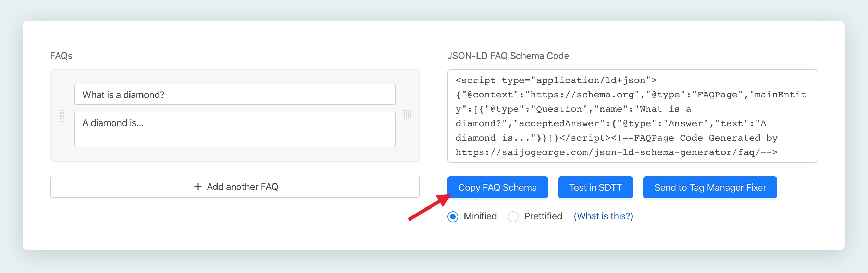This screenshot has height=273, width=868.
Task: Click into the "A diamond is..." answer box
Action: pos(235,130)
